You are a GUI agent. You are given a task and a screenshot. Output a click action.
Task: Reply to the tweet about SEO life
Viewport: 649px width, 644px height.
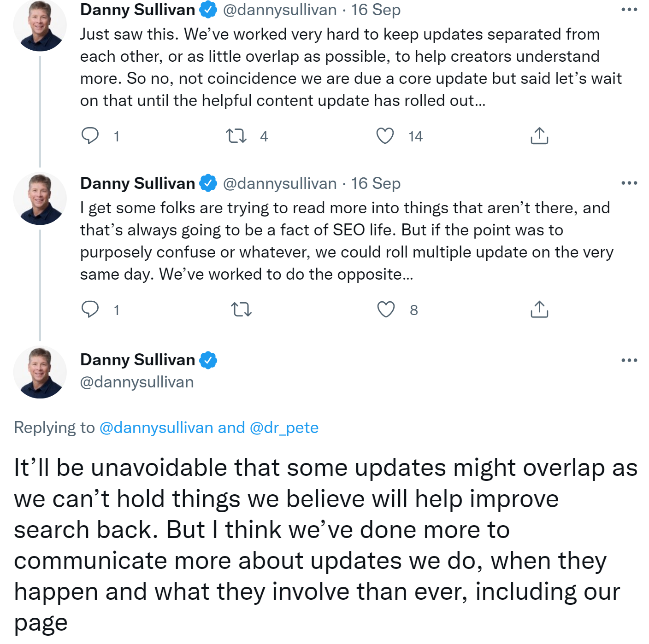91,309
